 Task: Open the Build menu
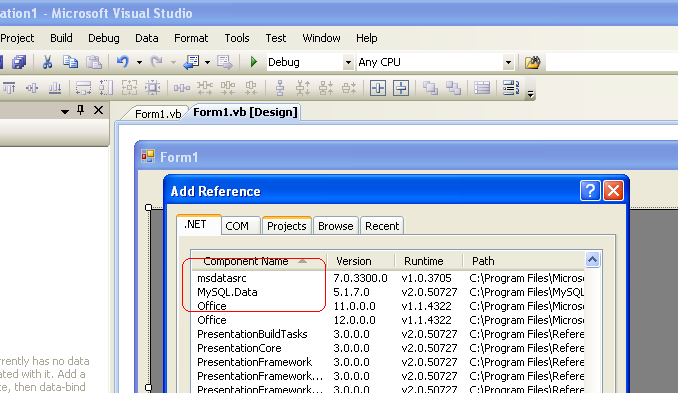[61, 38]
